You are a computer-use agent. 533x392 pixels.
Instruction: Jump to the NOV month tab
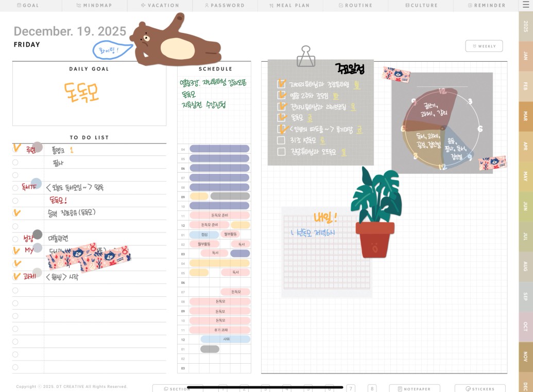click(525, 357)
